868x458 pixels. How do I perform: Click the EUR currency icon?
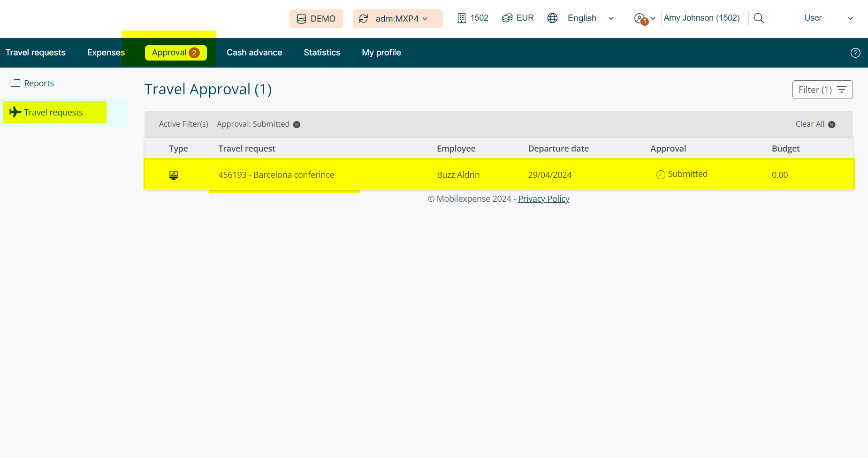(x=507, y=18)
